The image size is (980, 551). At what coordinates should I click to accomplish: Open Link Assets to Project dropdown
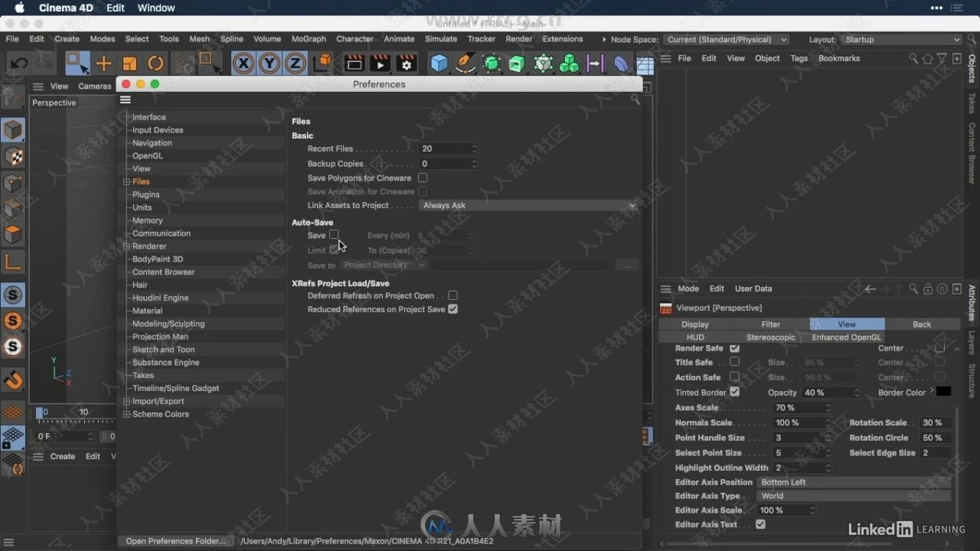[x=528, y=205]
